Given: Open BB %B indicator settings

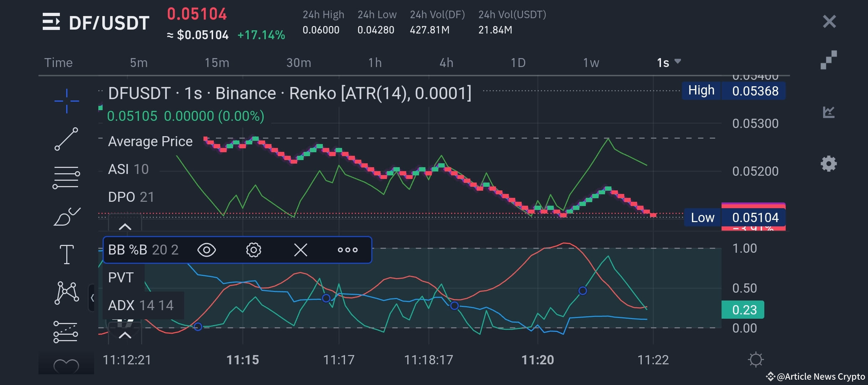Looking at the screenshot, I should pos(254,250).
